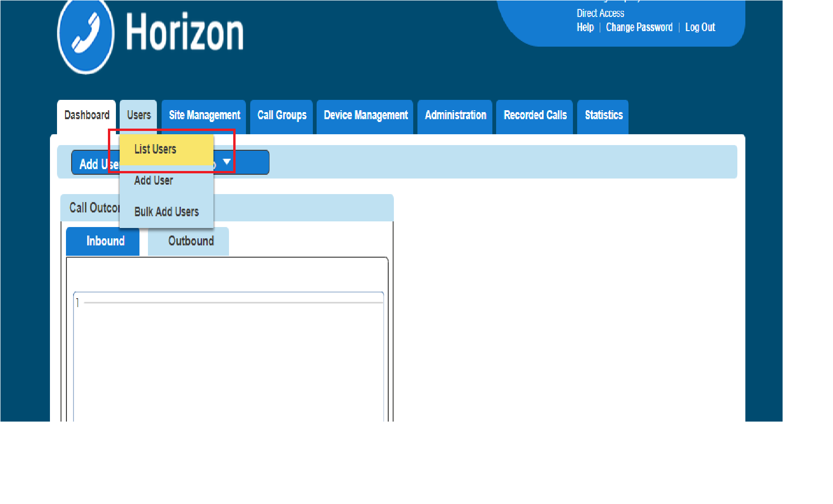
Task: Click the Direct Access text in header
Action: (600, 13)
